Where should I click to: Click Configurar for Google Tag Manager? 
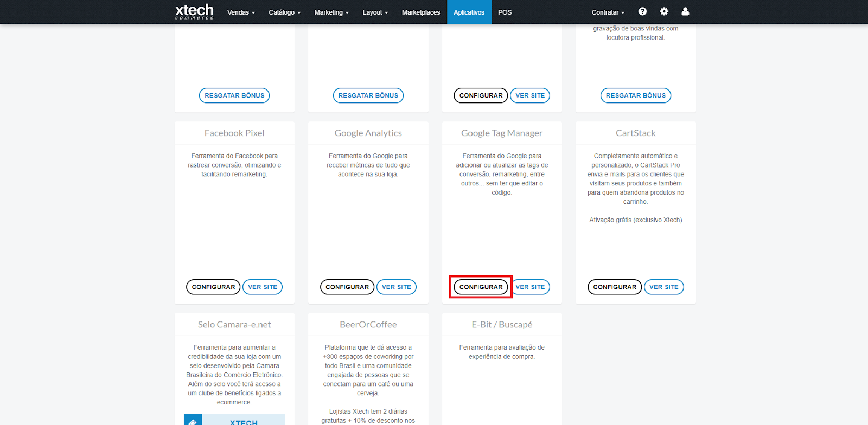point(481,287)
